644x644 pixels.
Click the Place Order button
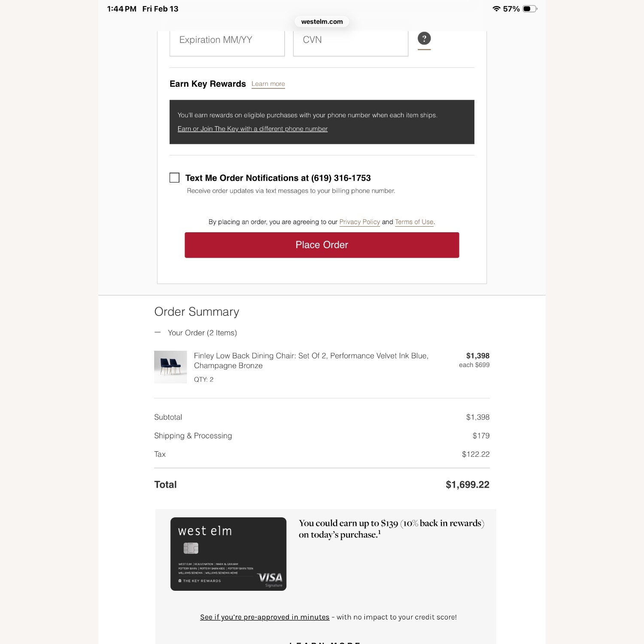pos(322,245)
